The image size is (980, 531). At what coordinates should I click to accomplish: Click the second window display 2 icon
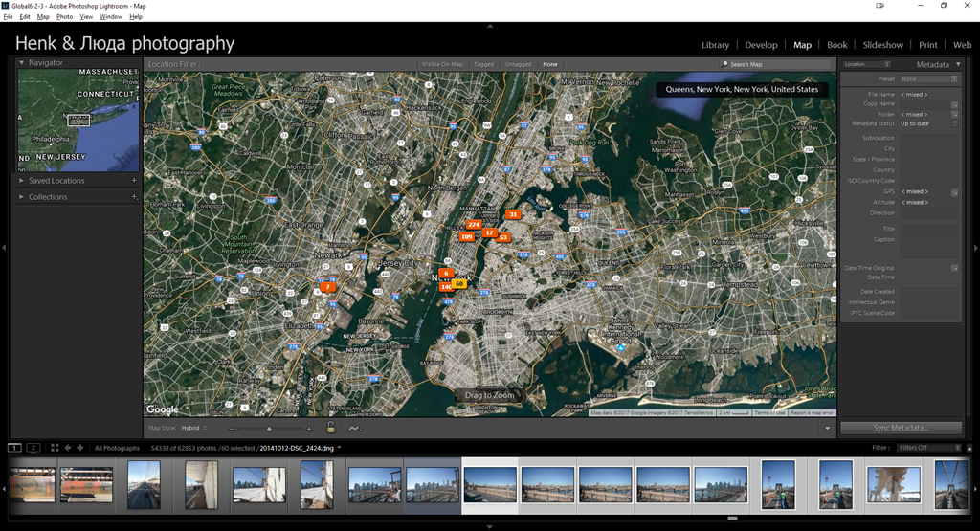click(33, 448)
